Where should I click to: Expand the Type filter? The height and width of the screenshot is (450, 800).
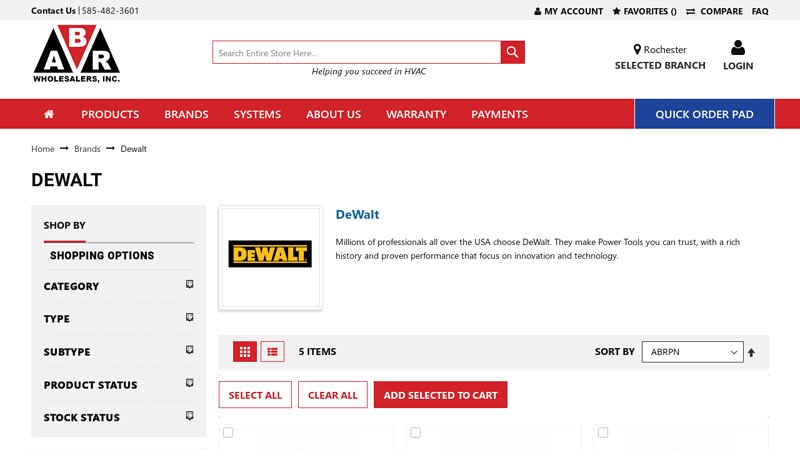(x=118, y=319)
